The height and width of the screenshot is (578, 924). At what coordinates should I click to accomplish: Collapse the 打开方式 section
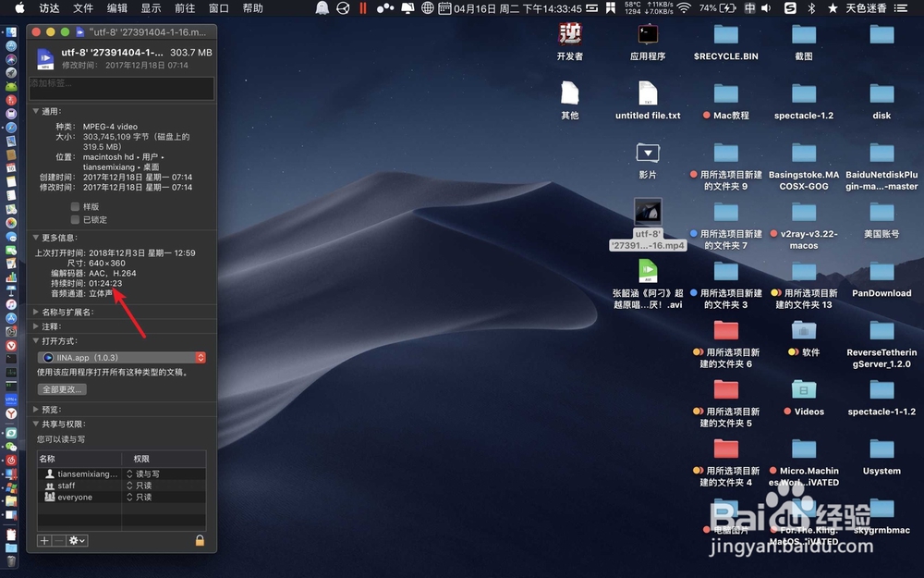(36, 341)
